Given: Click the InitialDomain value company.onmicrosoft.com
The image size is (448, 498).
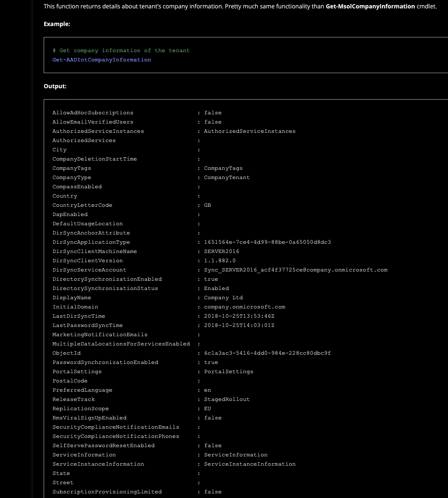Looking at the screenshot, I should (x=244, y=307).
